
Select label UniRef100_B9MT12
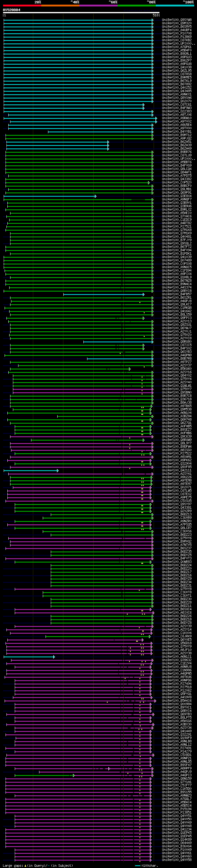click(176, 135)
